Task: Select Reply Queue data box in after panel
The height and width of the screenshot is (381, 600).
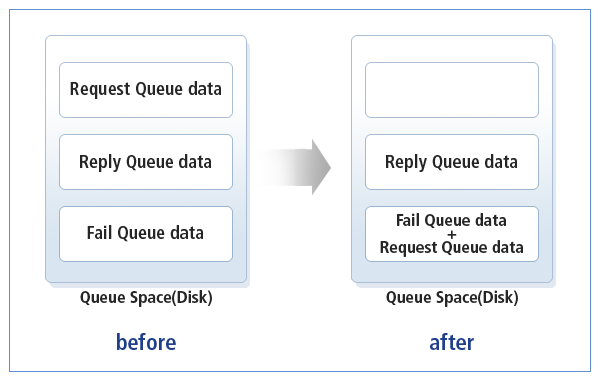Action: click(452, 162)
